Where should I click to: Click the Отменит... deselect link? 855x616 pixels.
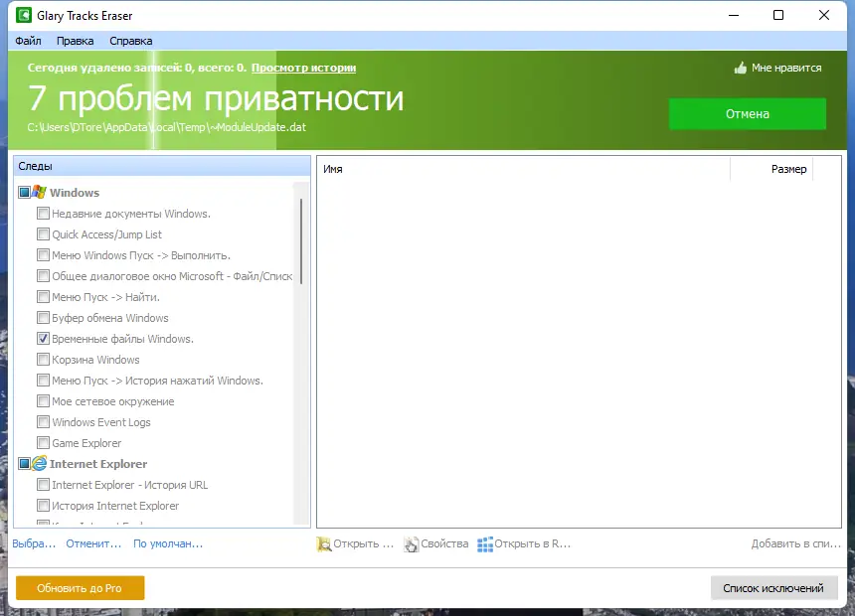click(x=93, y=543)
